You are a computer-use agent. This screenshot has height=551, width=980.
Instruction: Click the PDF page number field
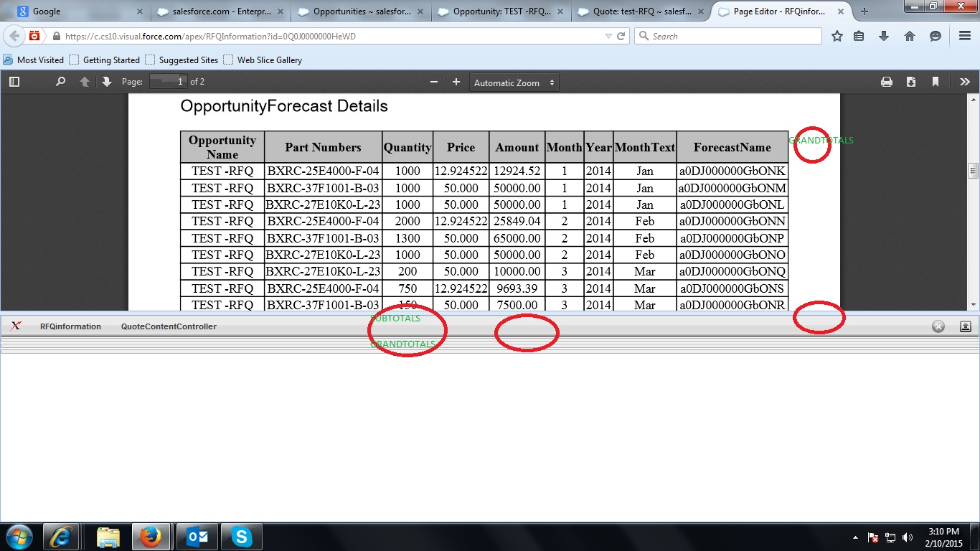169,82
